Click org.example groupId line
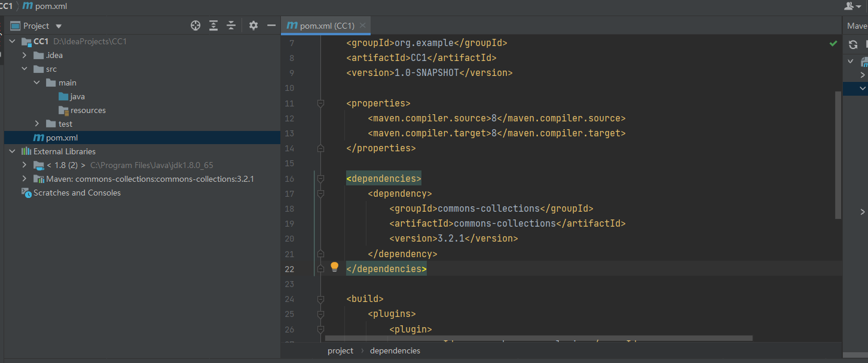Viewport: 868px width, 363px height. click(x=427, y=43)
